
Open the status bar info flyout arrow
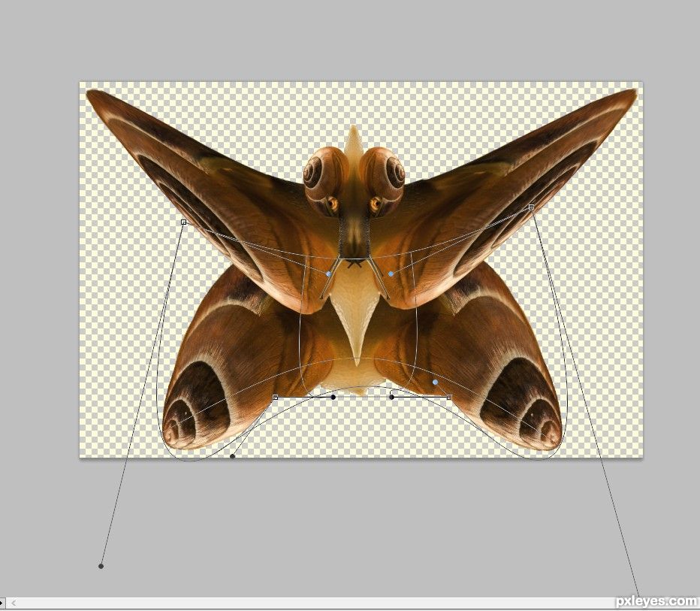(2, 603)
